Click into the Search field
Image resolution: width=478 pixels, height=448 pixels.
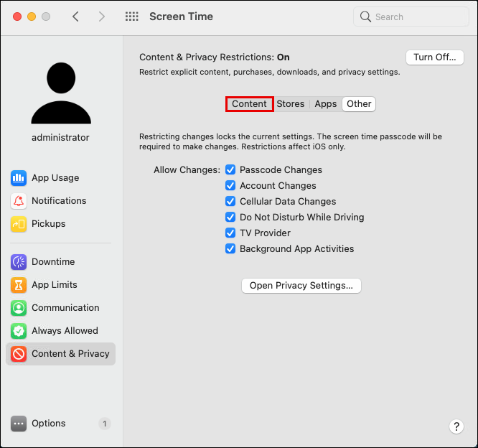[x=411, y=17]
